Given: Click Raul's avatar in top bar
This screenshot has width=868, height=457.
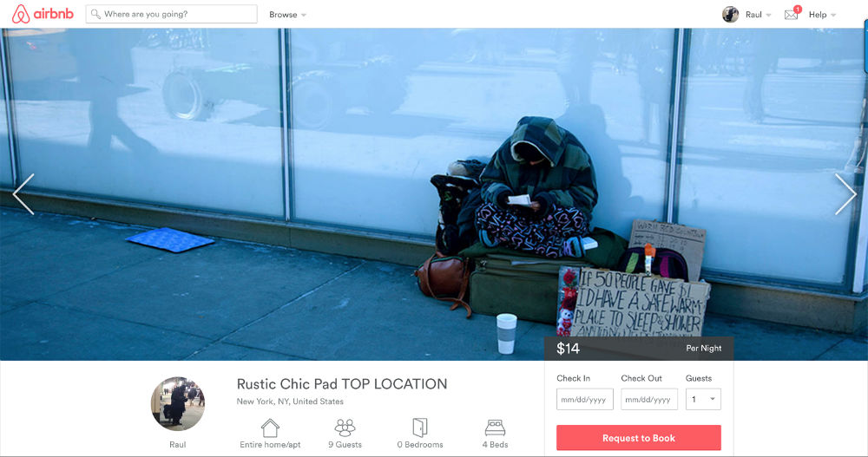Looking at the screenshot, I should [x=730, y=15].
